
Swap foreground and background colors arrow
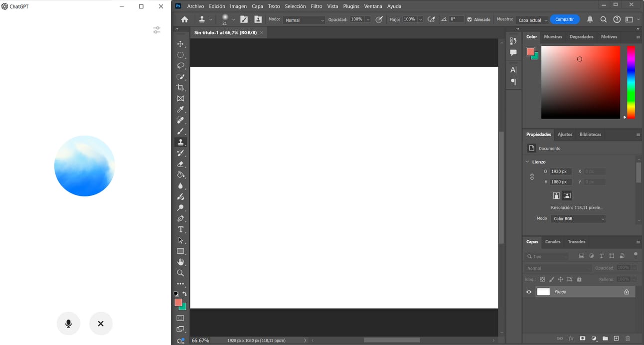(x=184, y=294)
